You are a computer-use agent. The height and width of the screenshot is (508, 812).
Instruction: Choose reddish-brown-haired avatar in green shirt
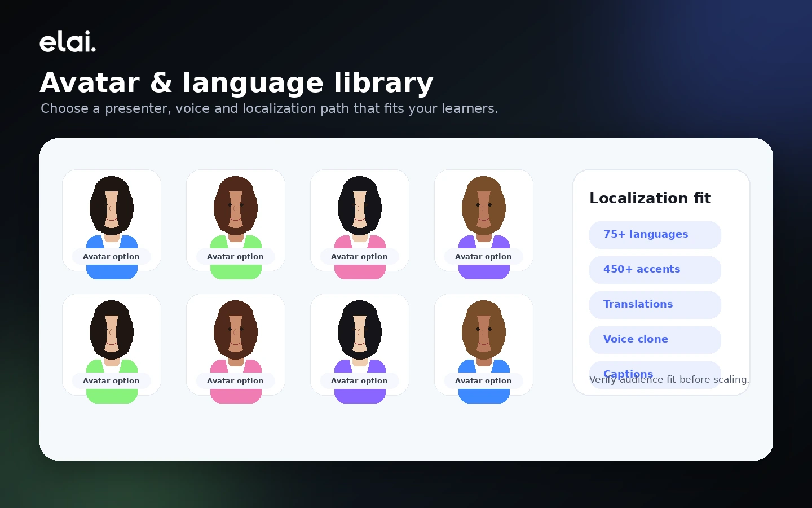tap(236, 220)
